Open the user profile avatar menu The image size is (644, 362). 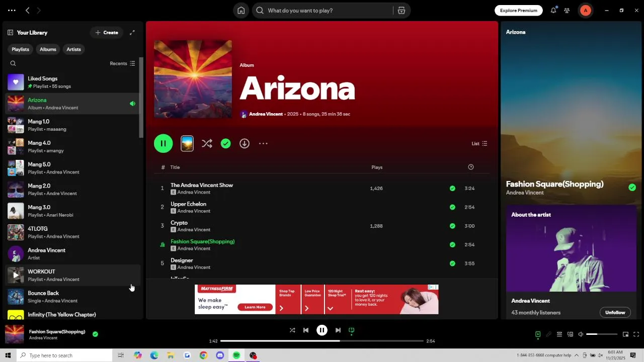click(x=585, y=10)
